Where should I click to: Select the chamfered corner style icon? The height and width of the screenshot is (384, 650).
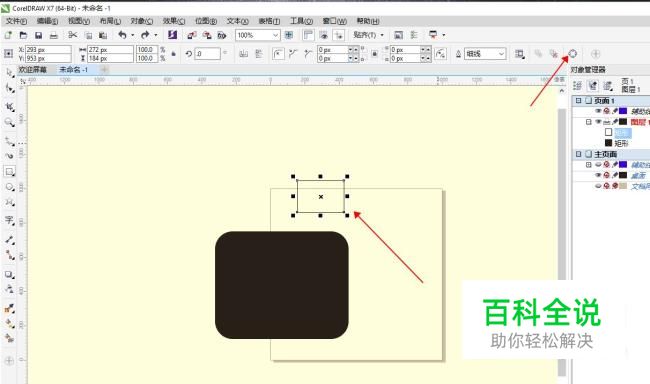tap(308, 54)
